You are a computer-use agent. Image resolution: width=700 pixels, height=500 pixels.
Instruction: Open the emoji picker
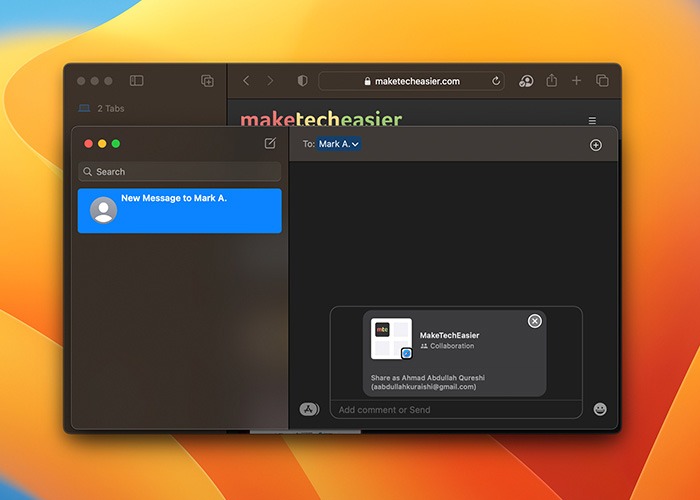(600, 409)
